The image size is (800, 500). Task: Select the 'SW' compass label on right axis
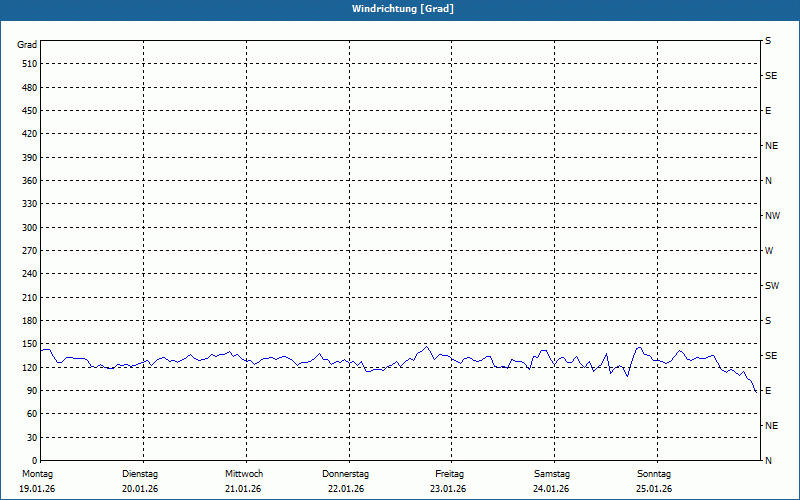pyautogui.click(x=771, y=286)
